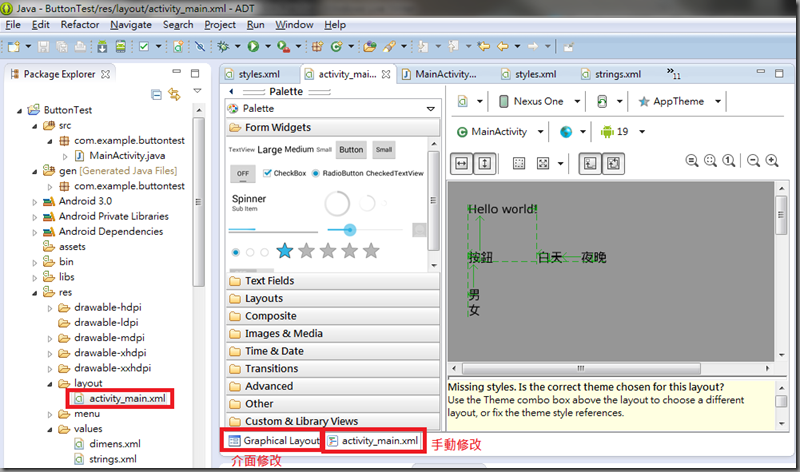Select the Button widget in the palette
The width and height of the screenshot is (800, 472).
click(351, 150)
